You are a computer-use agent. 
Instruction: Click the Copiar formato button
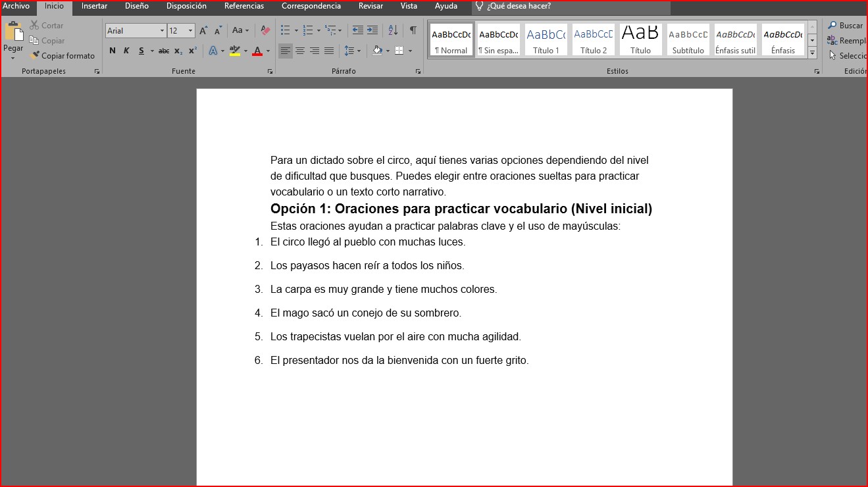tap(63, 56)
